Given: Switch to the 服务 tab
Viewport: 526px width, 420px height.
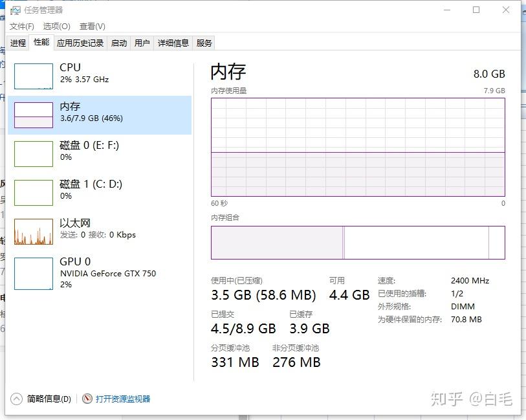Looking at the screenshot, I should [x=204, y=43].
